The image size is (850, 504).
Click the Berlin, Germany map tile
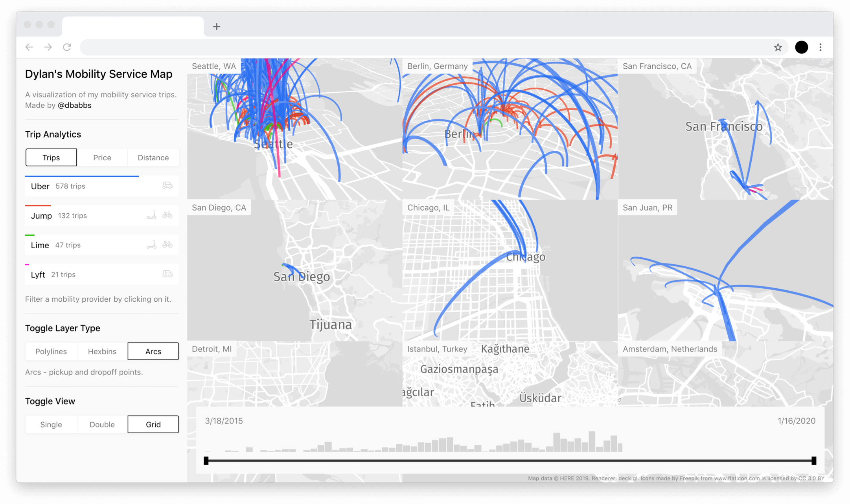click(x=510, y=129)
